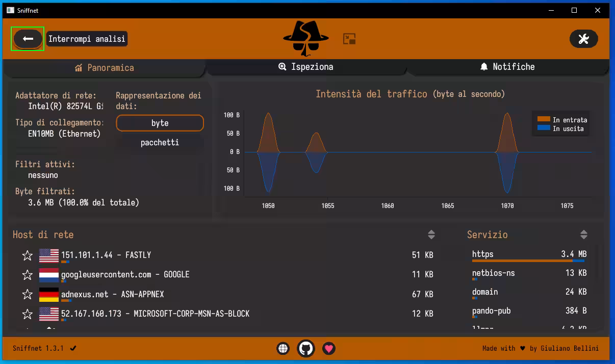Screen dimensions: 615x364
Task: Select byte as data representation
Action: tap(160, 123)
